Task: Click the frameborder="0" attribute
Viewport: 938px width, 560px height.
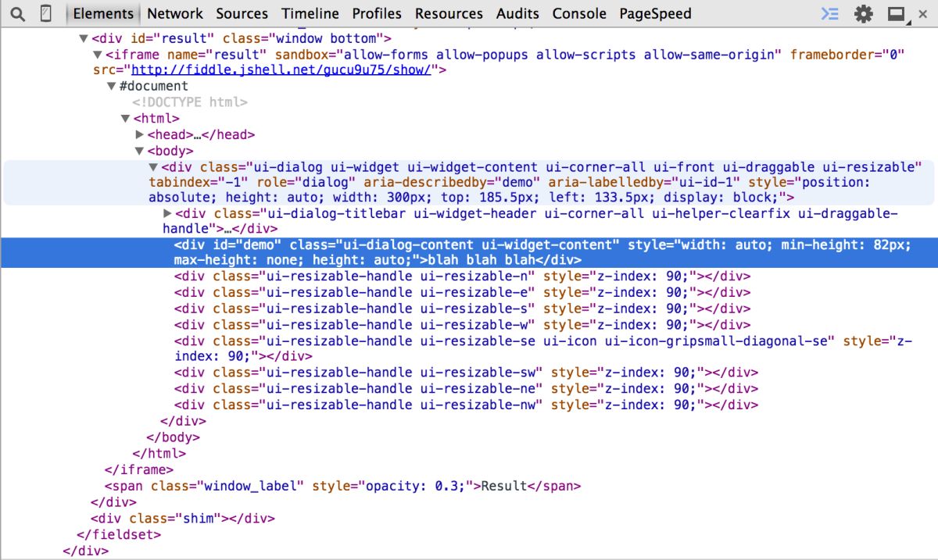Action: [x=847, y=55]
